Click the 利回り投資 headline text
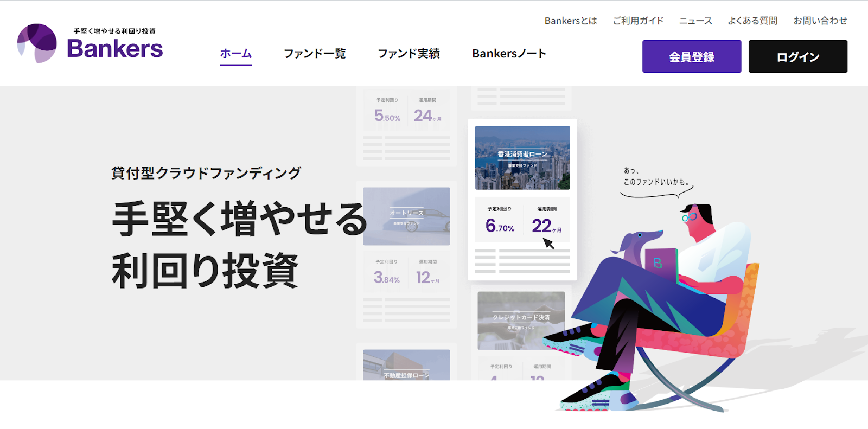Screen dimensions: 868x429 click(x=205, y=271)
